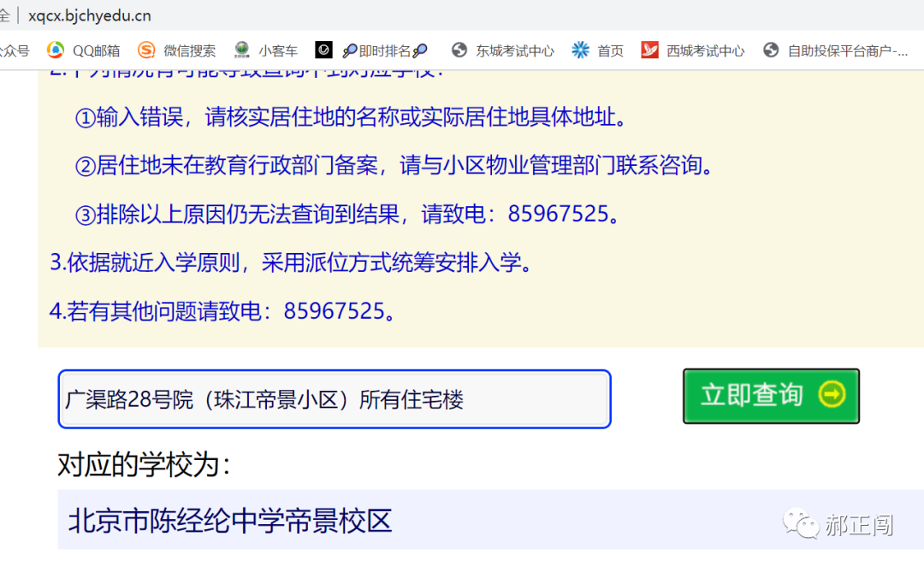This screenshot has height=566, width=924.
Task: Click line 3.依据就近入学原则 text
Action: pyautogui.click(x=291, y=262)
